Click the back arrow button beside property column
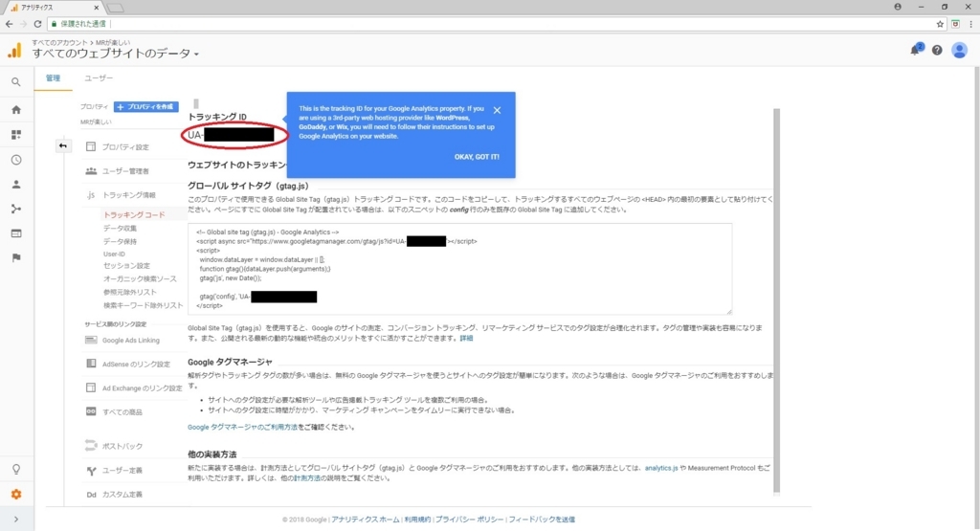Image resolution: width=980 pixels, height=531 pixels. (x=63, y=145)
